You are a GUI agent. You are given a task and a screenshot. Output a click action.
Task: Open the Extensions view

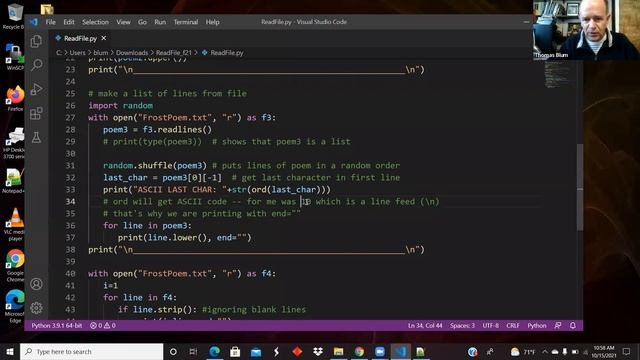(x=36, y=113)
